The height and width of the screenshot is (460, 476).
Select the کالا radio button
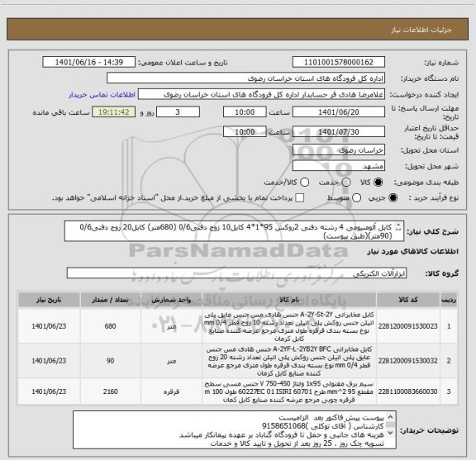click(x=378, y=183)
